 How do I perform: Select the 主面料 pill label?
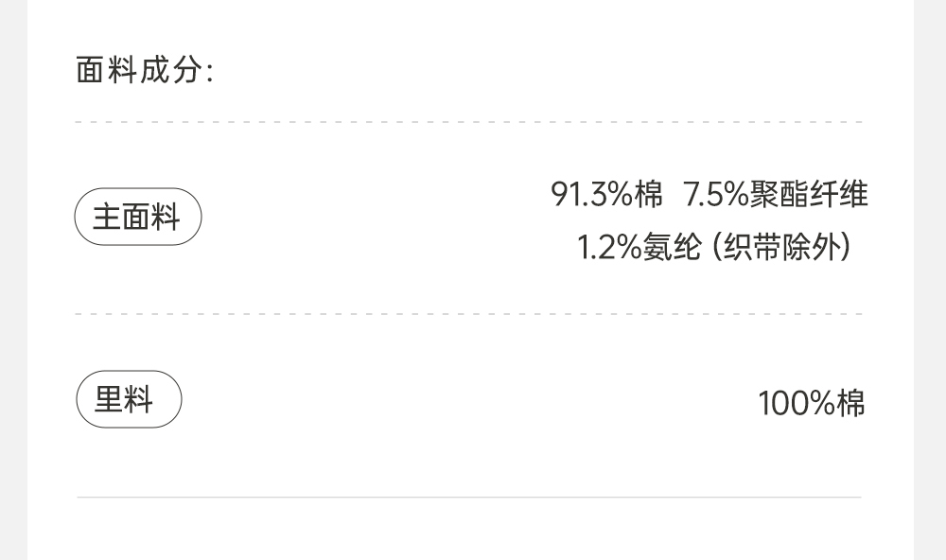137,218
